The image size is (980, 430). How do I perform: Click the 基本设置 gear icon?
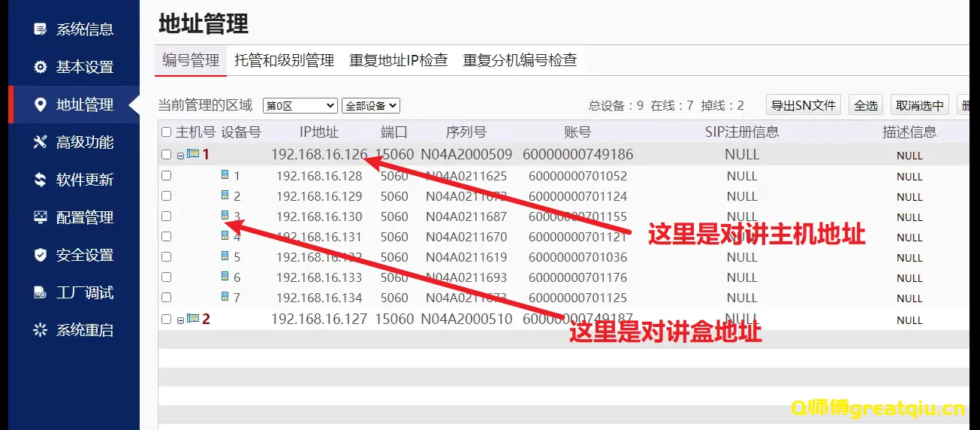pos(41,67)
